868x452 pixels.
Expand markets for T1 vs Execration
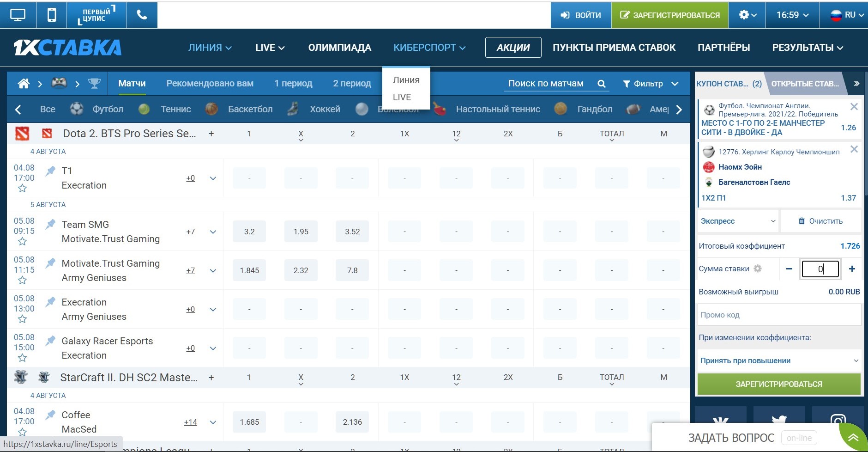[213, 178]
